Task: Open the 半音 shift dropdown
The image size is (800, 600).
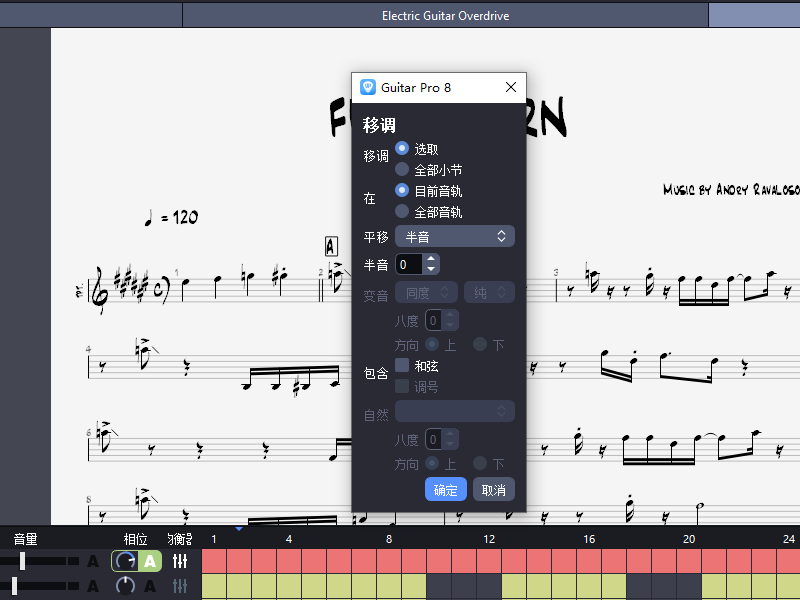Action: tap(454, 237)
